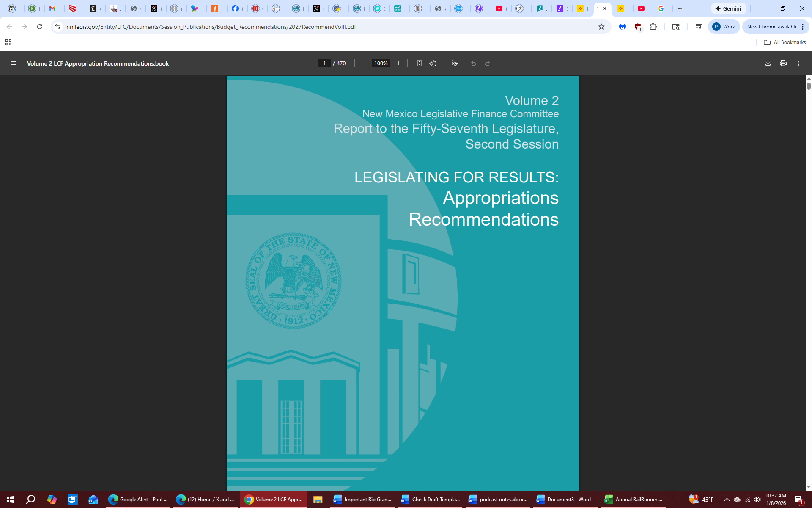Open the Gemini button
812x508 pixels.
pos(728,8)
